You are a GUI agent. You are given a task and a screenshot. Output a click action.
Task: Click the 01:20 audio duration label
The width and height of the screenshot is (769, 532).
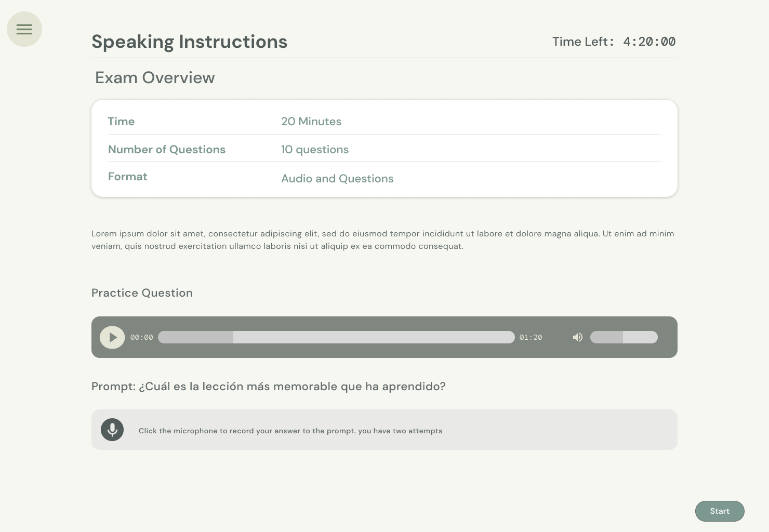point(531,338)
